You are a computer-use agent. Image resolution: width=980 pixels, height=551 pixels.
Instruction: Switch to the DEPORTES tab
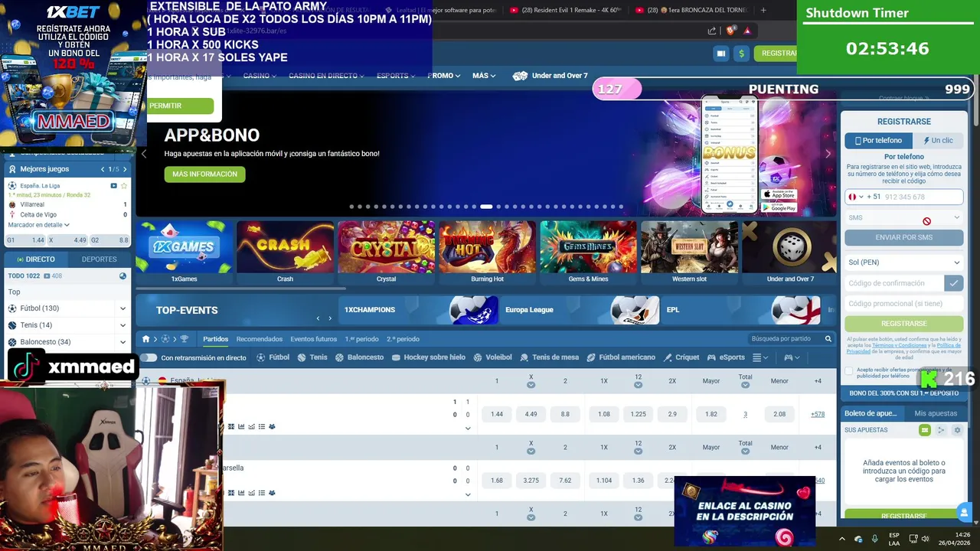point(99,259)
